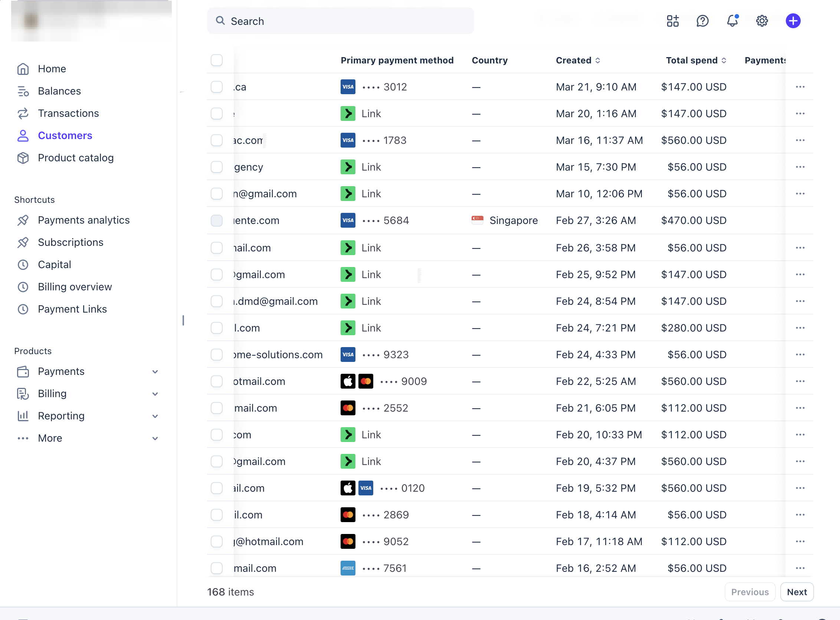
Task: Open the help question mark icon
Action: coord(702,21)
